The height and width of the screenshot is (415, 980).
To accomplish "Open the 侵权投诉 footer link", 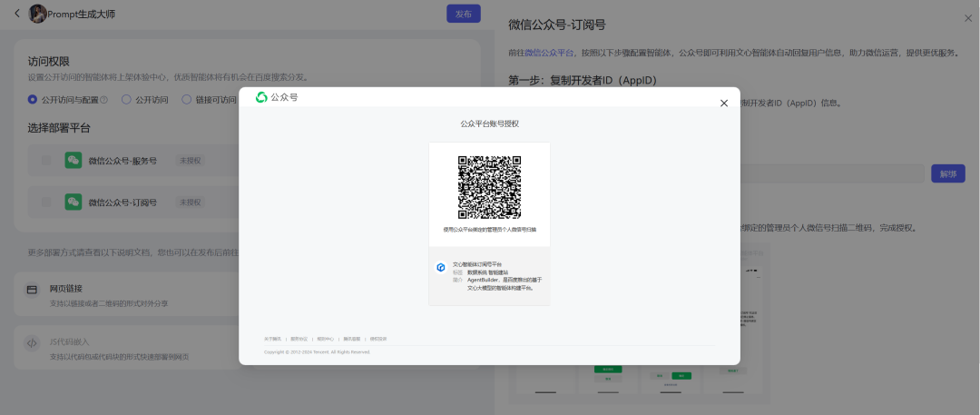I will (378, 339).
